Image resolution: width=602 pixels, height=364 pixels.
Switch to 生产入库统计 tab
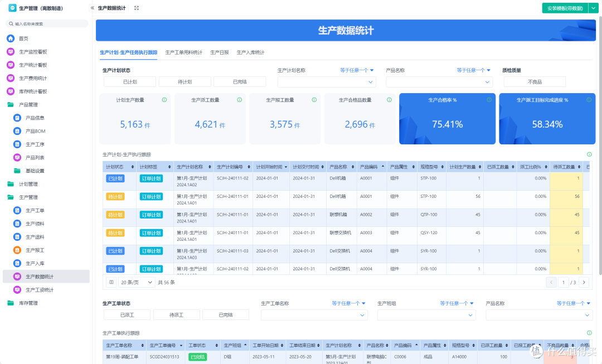250,52
